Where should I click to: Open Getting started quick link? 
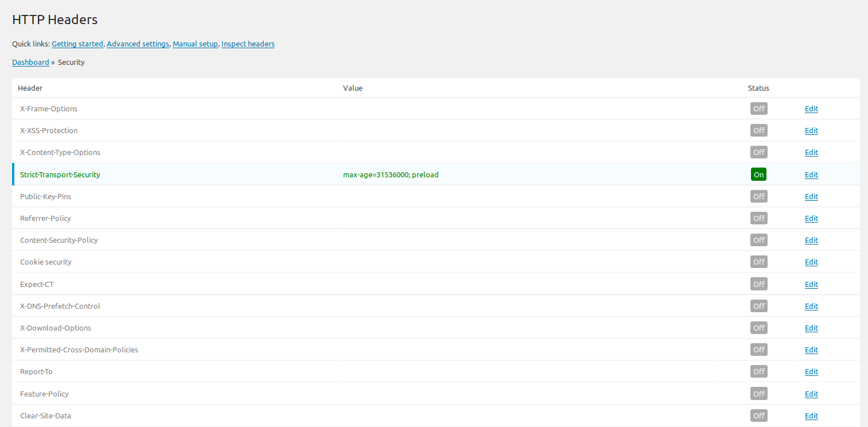(x=77, y=44)
